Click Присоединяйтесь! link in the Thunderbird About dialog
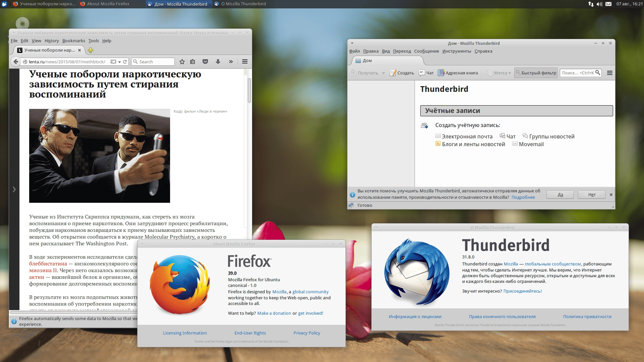This screenshot has width=644, height=362. pyautogui.click(x=523, y=291)
